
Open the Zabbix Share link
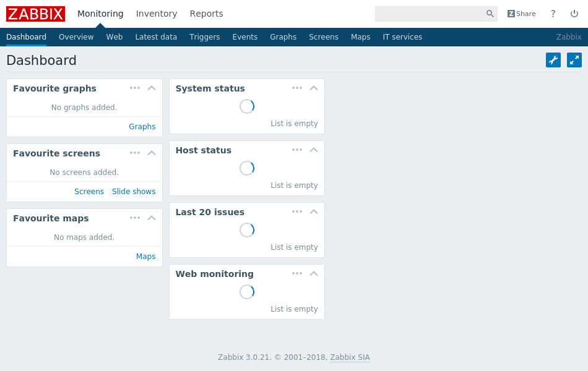click(x=522, y=14)
